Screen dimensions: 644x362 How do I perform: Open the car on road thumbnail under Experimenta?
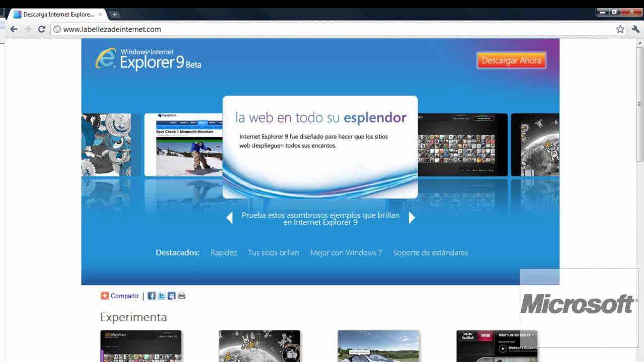(378, 346)
